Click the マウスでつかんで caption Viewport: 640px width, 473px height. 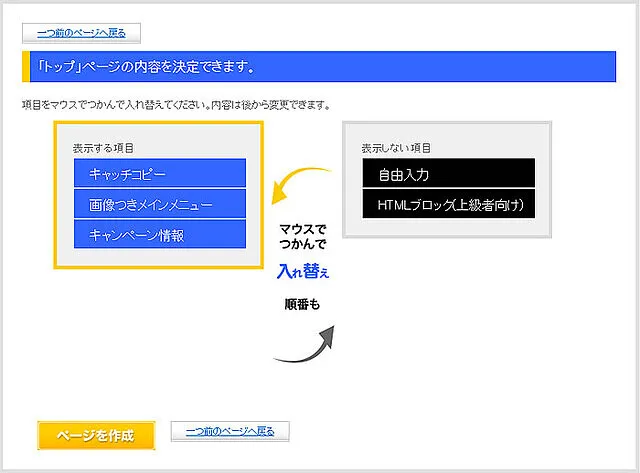[302, 236]
